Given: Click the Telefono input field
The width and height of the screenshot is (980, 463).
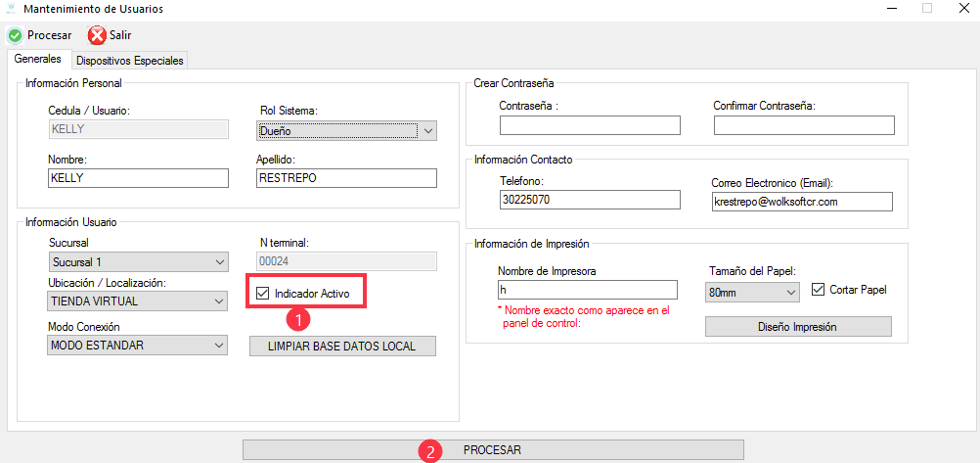Looking at the screenshot, I should [x=589, y=200].
